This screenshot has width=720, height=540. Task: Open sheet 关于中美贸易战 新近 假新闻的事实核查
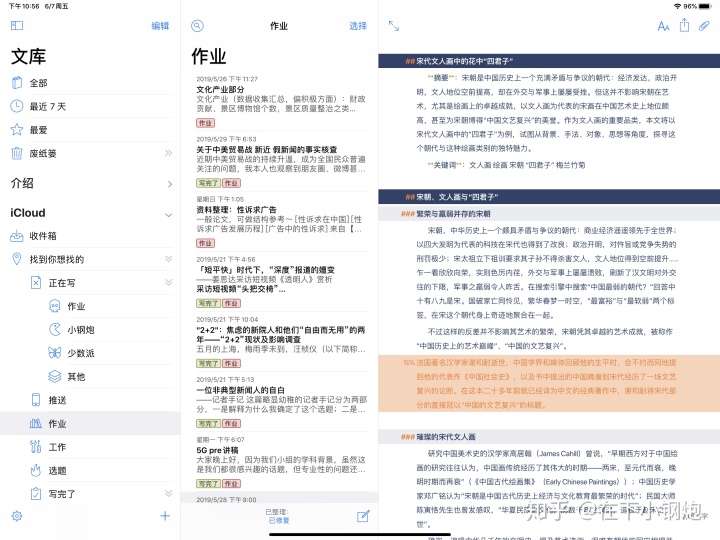281,162
